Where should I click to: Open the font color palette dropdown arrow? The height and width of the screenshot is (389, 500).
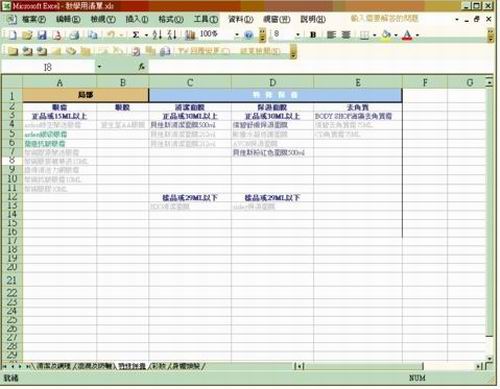click(417, 35)
